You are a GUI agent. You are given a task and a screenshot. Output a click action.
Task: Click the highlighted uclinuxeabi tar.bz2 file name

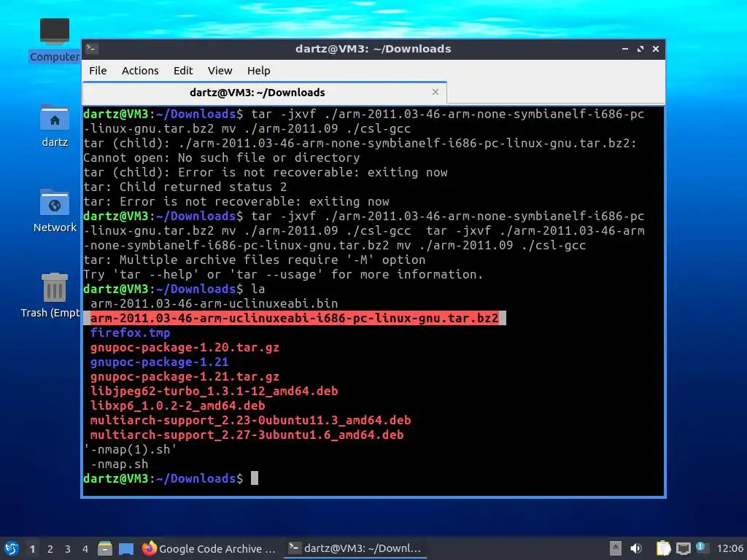[x=295, y=318]
